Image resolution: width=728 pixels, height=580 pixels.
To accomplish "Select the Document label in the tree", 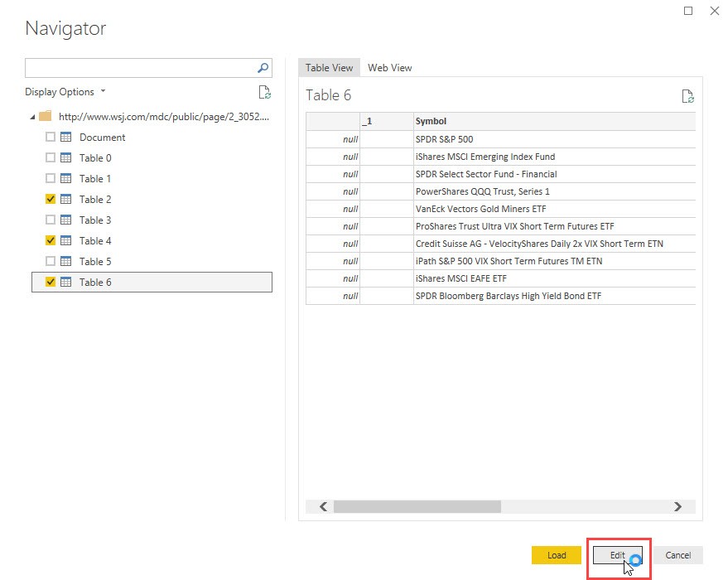I will pos(102,138).
